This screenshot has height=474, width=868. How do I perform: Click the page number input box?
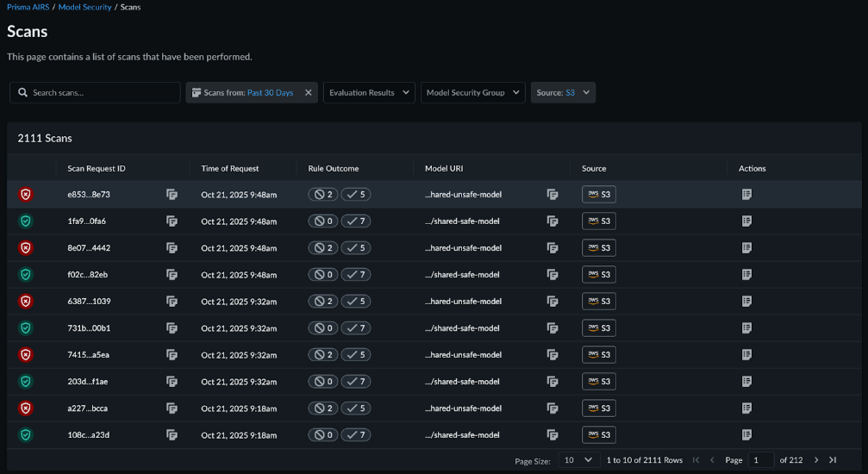pyautogui.click(x=760, y=460)
